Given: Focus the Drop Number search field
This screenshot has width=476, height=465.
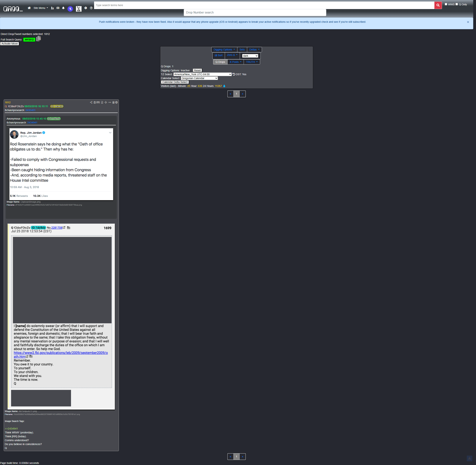Looking at the screenshot, I should coord(255,12).
